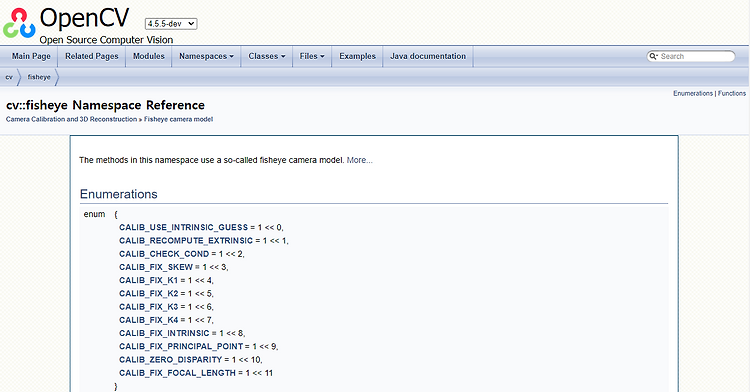
Task: Go to Main Page tab
Action: point(31,56)
